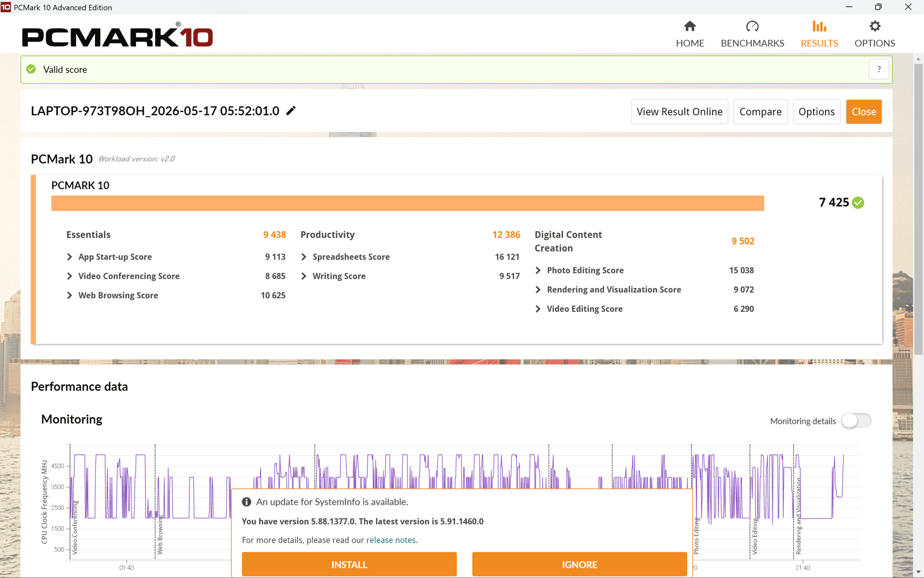Click the PCMark 10 logo
924x578 pixels.
coord(118,35)
